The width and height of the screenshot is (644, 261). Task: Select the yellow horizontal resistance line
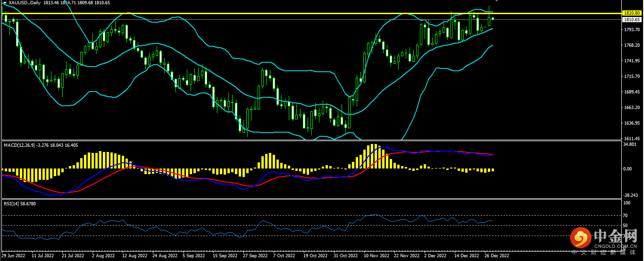point(283,13)
